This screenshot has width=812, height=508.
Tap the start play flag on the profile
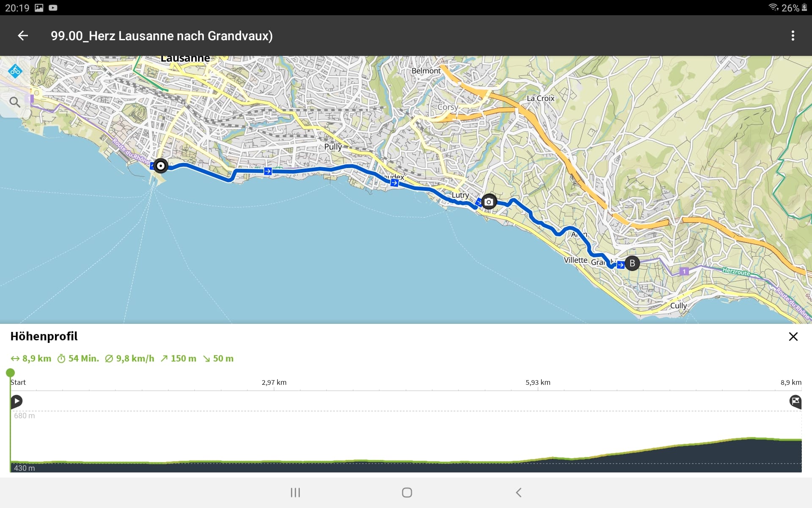click(x=16, y=401)
